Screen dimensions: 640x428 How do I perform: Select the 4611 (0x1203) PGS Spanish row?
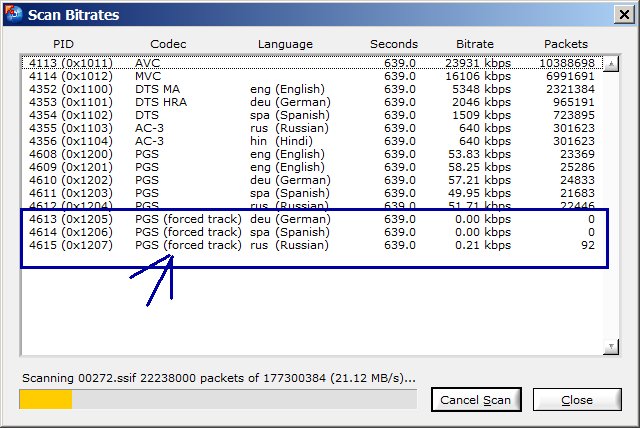pyautogui.click(x=312, y=193)
